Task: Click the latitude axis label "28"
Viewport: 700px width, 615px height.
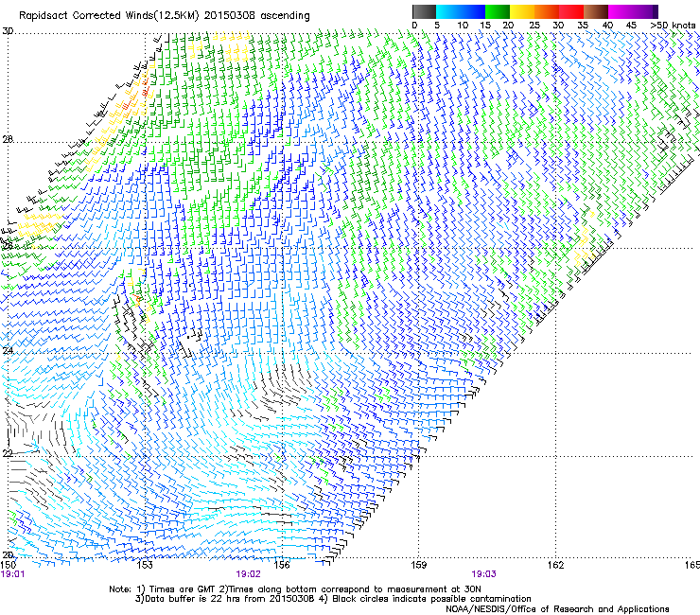Action: click(x=8, y=139)
